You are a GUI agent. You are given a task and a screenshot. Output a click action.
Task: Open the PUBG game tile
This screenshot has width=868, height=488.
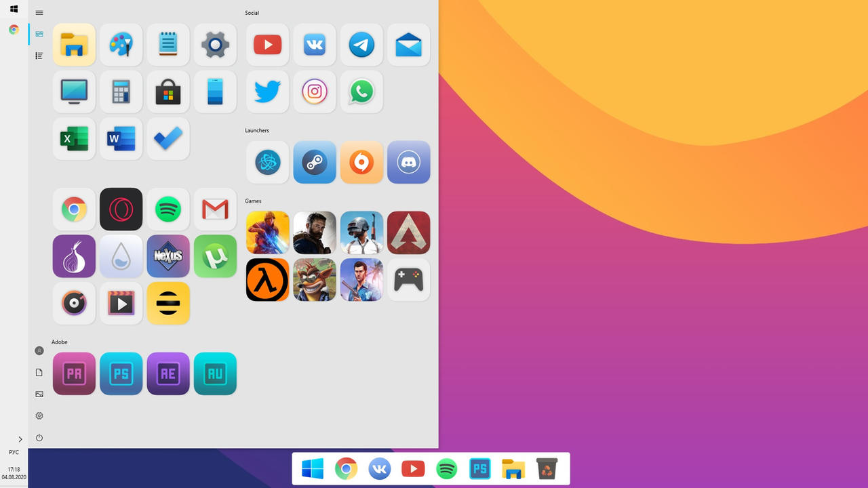point(361,232)
